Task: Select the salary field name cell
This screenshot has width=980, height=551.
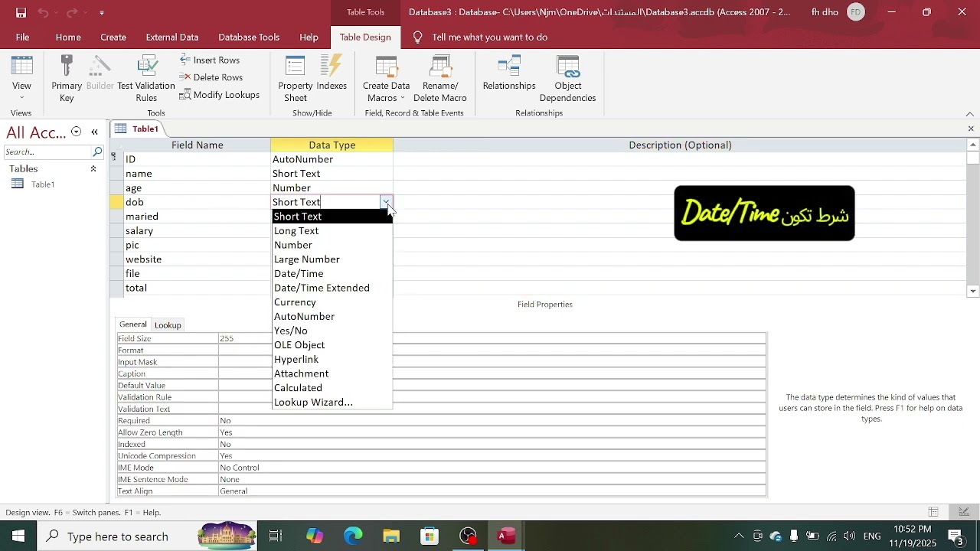Action: pos(197,231)
